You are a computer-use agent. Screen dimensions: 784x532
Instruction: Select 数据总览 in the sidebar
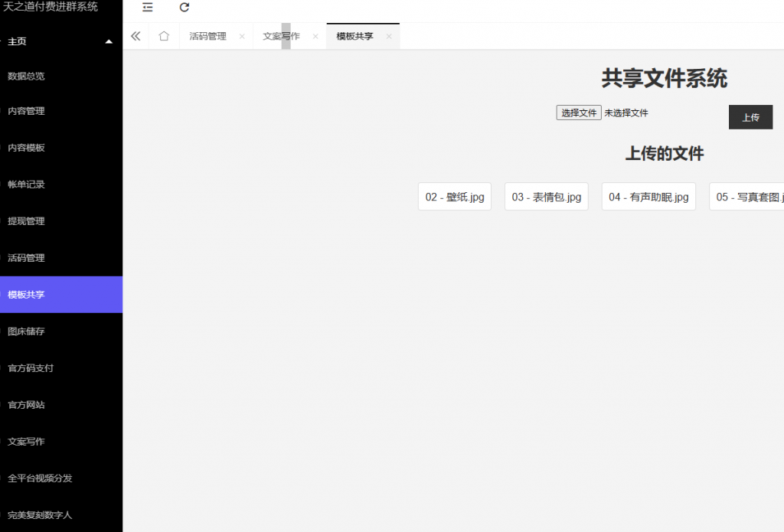tap(26, 77)
